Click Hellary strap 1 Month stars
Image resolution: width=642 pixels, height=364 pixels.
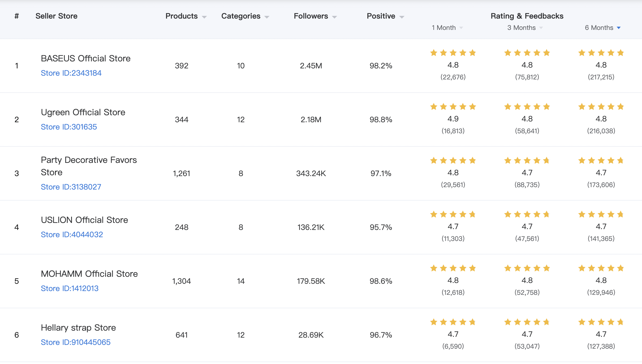(453, 322)
